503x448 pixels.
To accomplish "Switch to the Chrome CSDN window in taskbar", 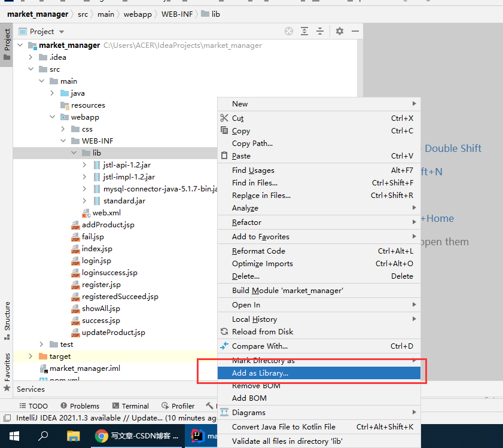I will point(137,436).
